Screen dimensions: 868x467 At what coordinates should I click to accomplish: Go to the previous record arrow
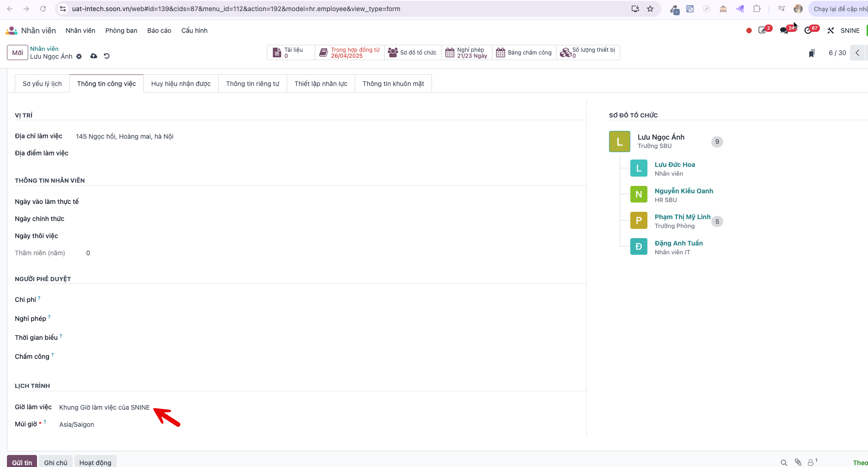pyautogui.click(x=857, y=53)
